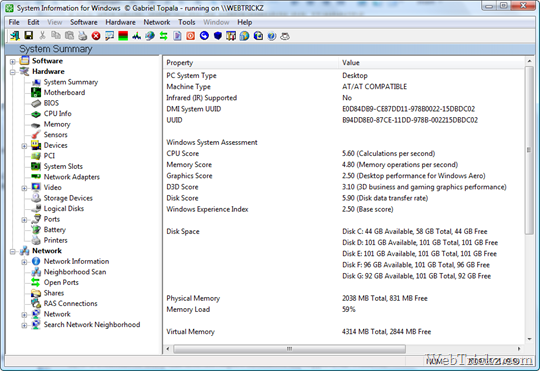
Task: Click the horizontal scrollbar thumb
Action: click(289, 349)
